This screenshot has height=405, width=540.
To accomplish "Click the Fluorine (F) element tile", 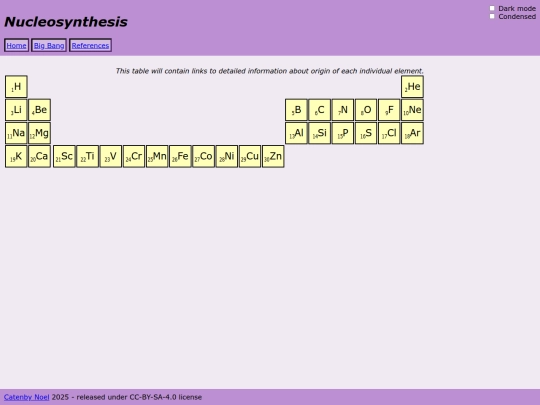I will 389,110.
